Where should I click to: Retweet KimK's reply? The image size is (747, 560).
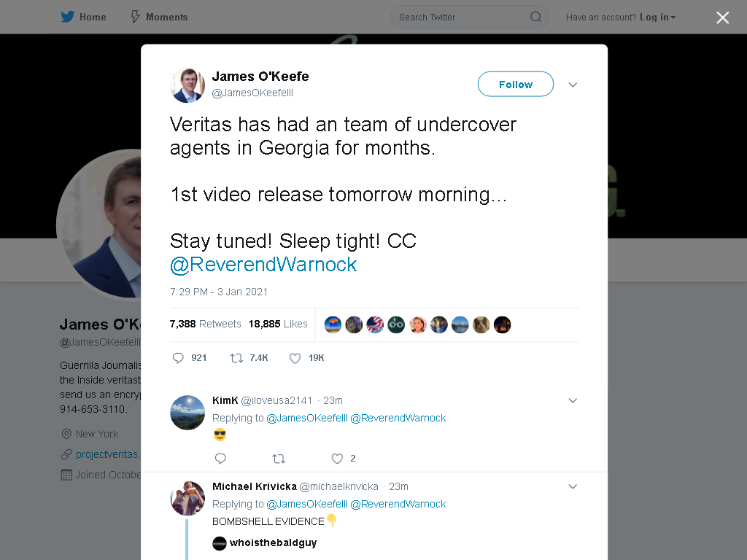coord(278,459)
